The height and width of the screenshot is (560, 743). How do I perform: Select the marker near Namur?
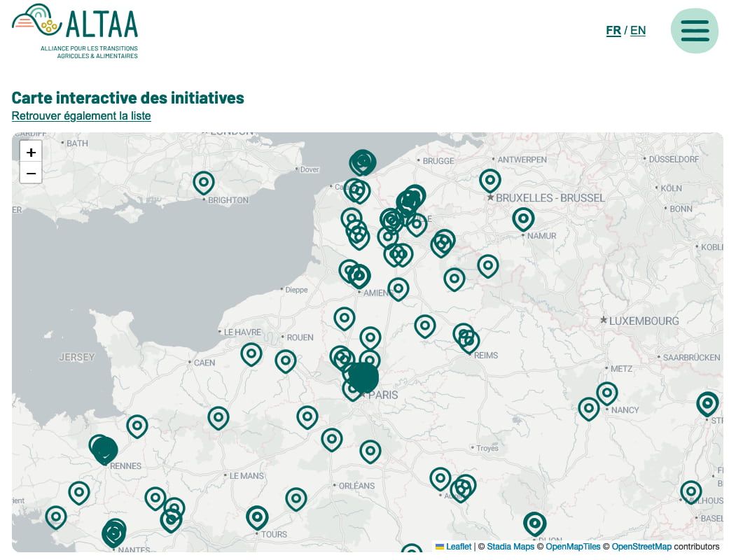click(523, 219)
